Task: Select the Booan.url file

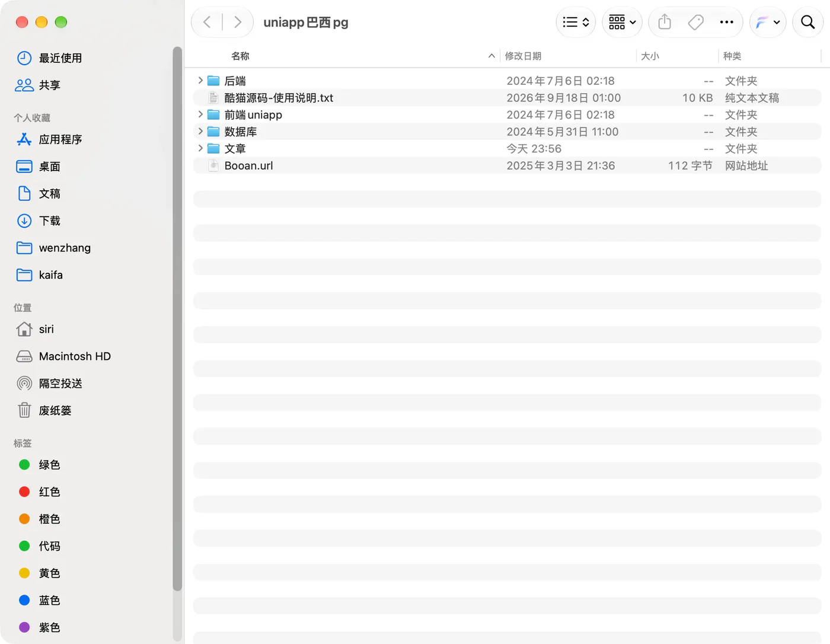Action: tap(248, 165)
